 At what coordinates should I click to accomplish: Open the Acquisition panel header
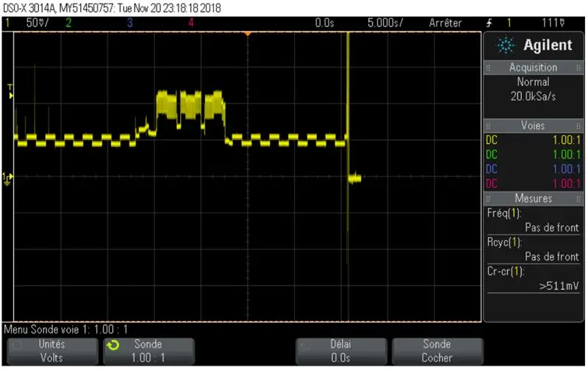click(x=533, y=68)
